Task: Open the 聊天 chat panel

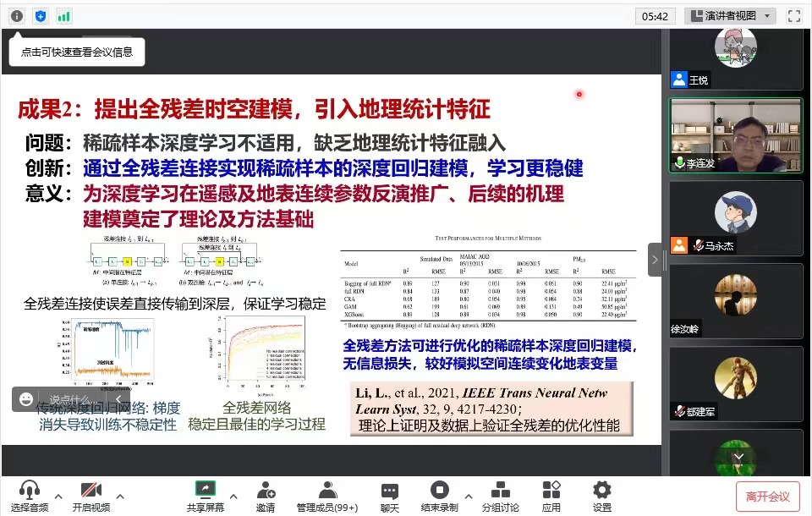Action: pos(389,497)
